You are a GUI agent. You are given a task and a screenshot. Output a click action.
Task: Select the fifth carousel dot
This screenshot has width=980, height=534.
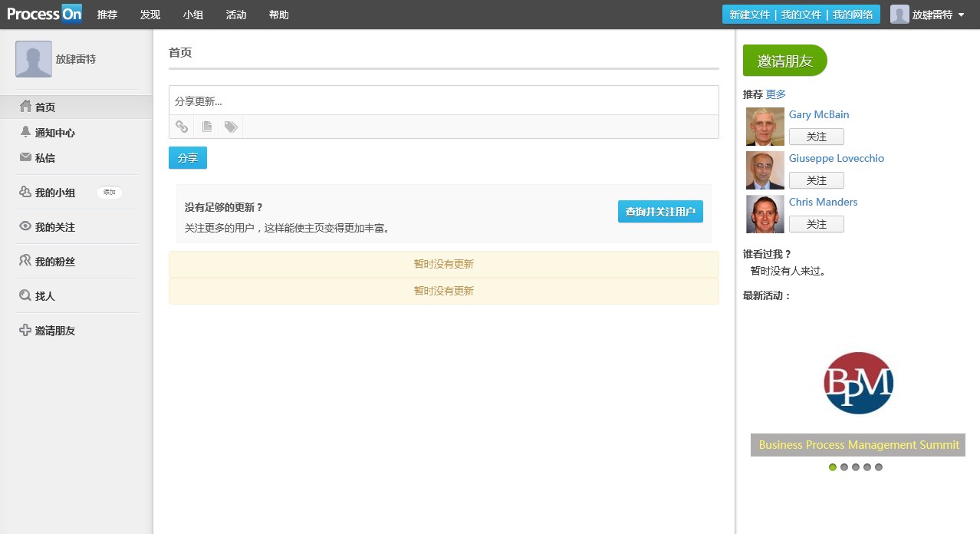(x=879, y=467)
